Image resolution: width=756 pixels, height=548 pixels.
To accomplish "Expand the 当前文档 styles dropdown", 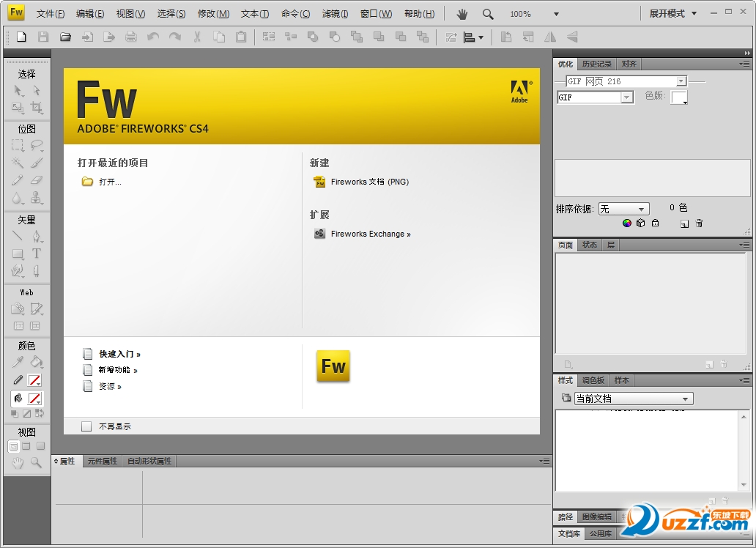I will coord(634,399).
